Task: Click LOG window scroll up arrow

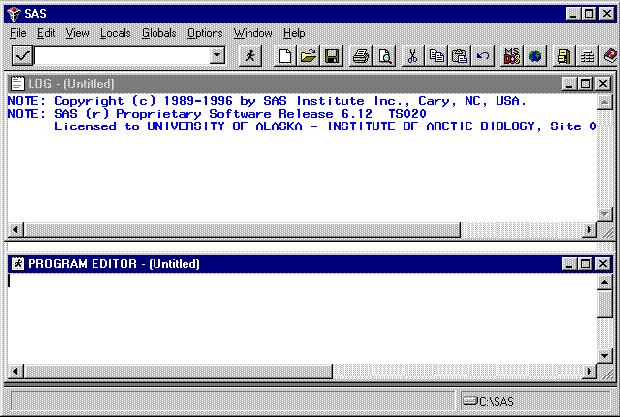Action: pos(604,102)
